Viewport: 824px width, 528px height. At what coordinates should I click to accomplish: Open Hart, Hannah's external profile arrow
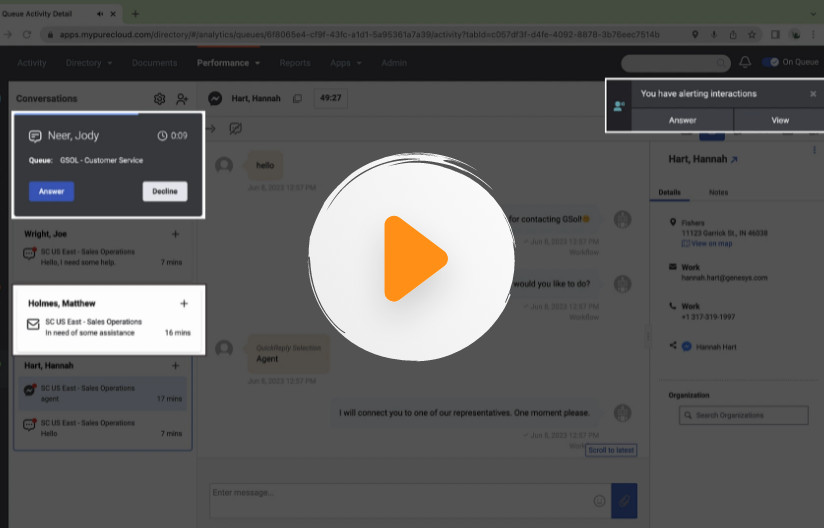click(735, 160)
